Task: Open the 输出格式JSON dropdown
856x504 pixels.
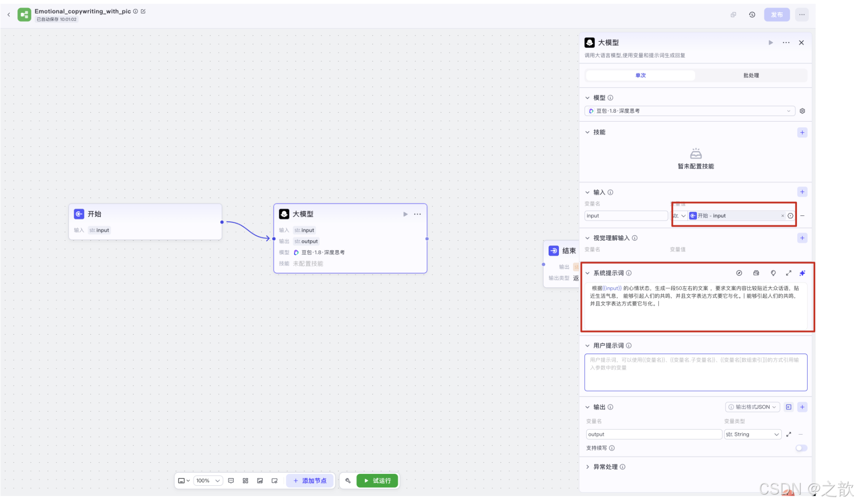Action: coord(752,407)
